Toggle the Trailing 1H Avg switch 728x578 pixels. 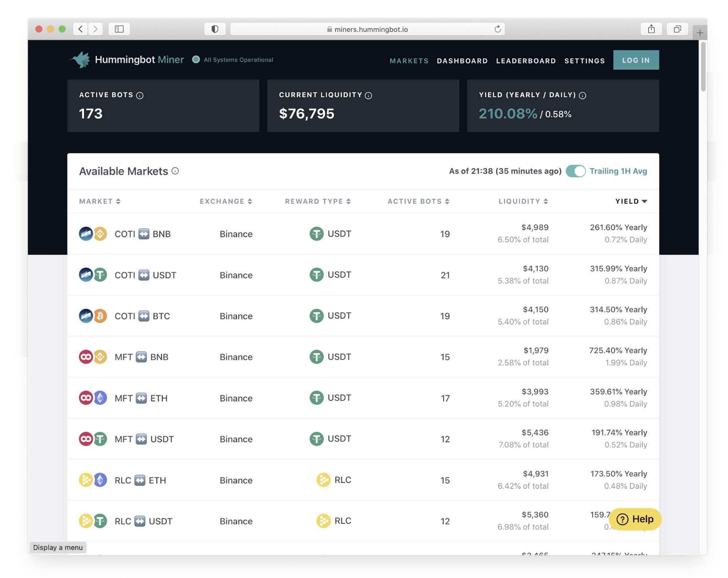pyautogui.click(x=575, y=171)
